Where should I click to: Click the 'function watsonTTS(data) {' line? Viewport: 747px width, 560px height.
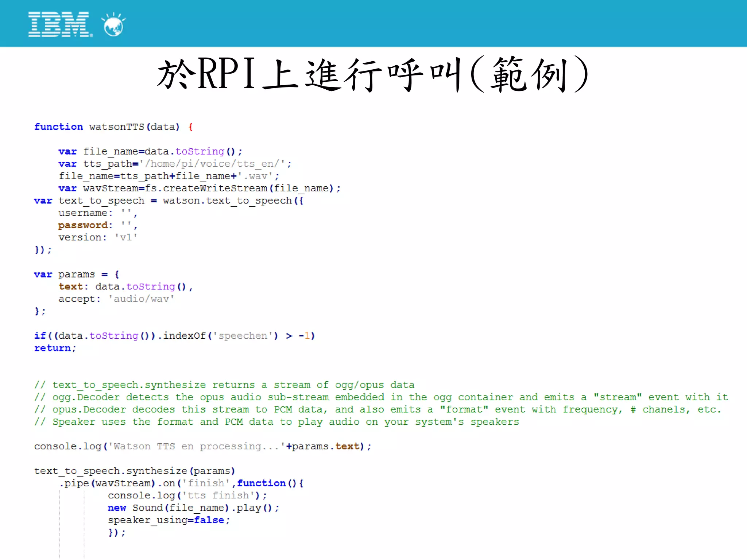[114, 127]
